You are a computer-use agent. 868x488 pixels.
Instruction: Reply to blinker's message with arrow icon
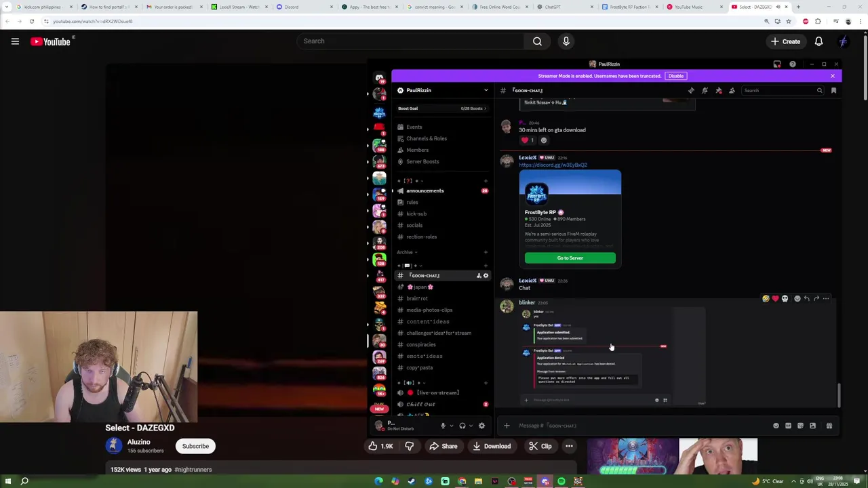coord(807,298)
